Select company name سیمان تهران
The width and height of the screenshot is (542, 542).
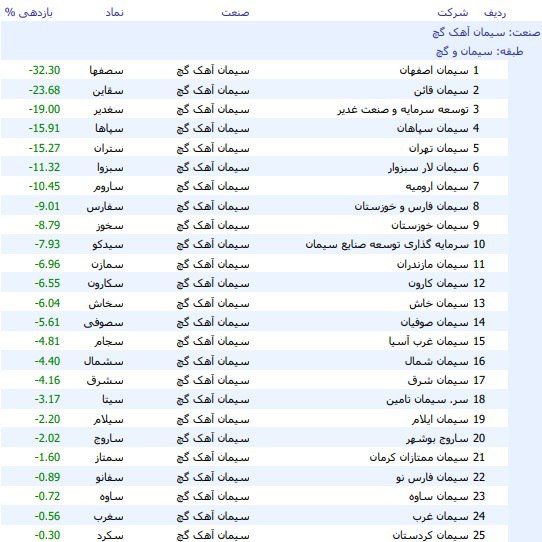coord(439,149)
